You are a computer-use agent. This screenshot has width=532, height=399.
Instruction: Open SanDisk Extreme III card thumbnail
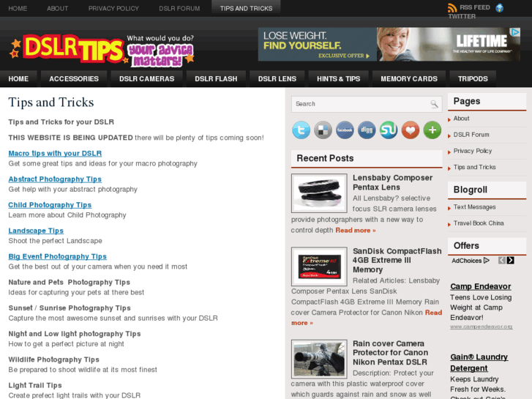(319, 266)
